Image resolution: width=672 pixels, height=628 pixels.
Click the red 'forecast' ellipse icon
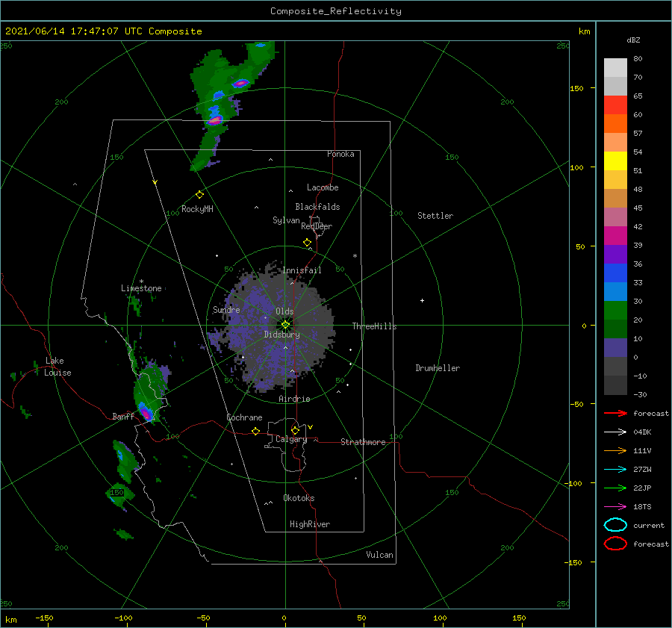click(615, 544)
